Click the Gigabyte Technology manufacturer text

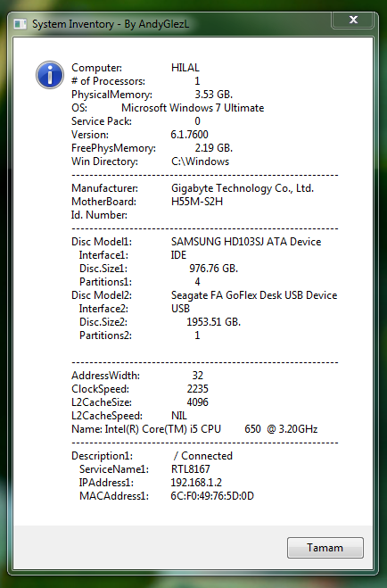pyautogui.click(x=243, y=188)
